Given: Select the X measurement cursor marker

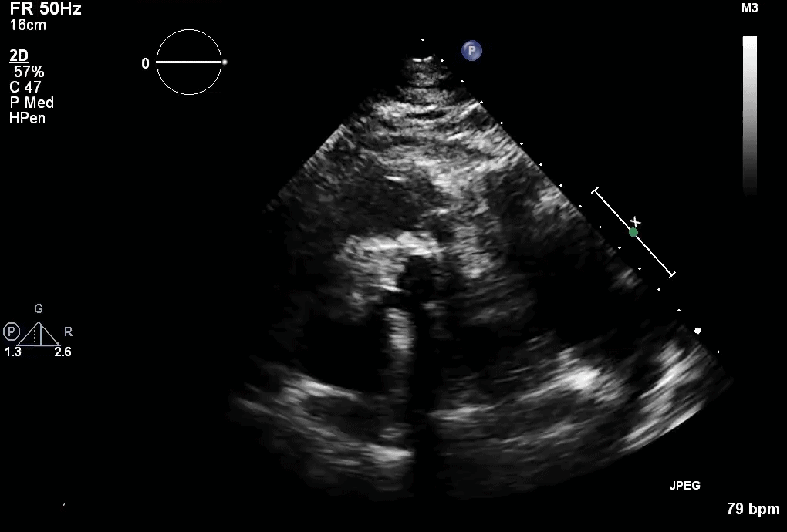Looking at the screenshot, I should [x=634, y=221].
